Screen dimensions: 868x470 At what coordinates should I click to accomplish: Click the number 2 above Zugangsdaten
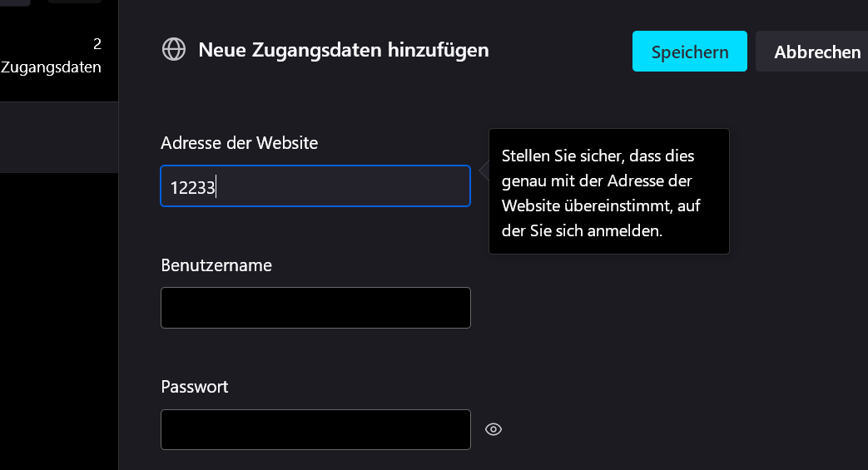[97, 44]
